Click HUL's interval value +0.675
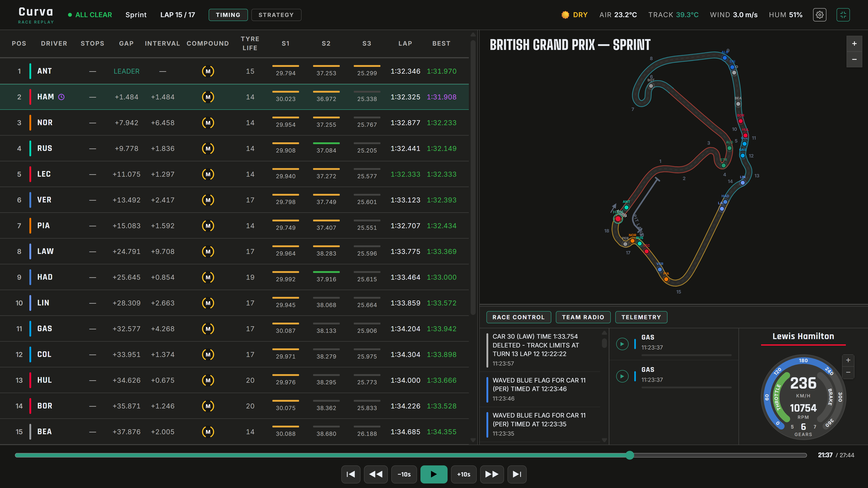The height and width of the screenshot is (488, 868). pyautogui.click(x=163, y=380)
